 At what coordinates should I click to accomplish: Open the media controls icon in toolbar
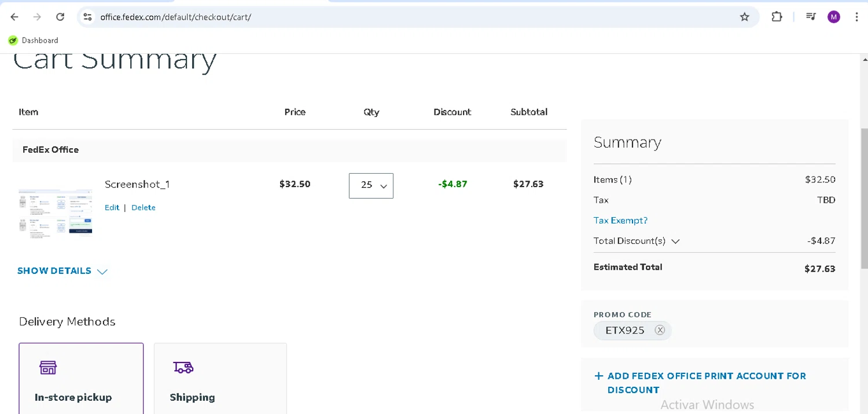[811, 17]
